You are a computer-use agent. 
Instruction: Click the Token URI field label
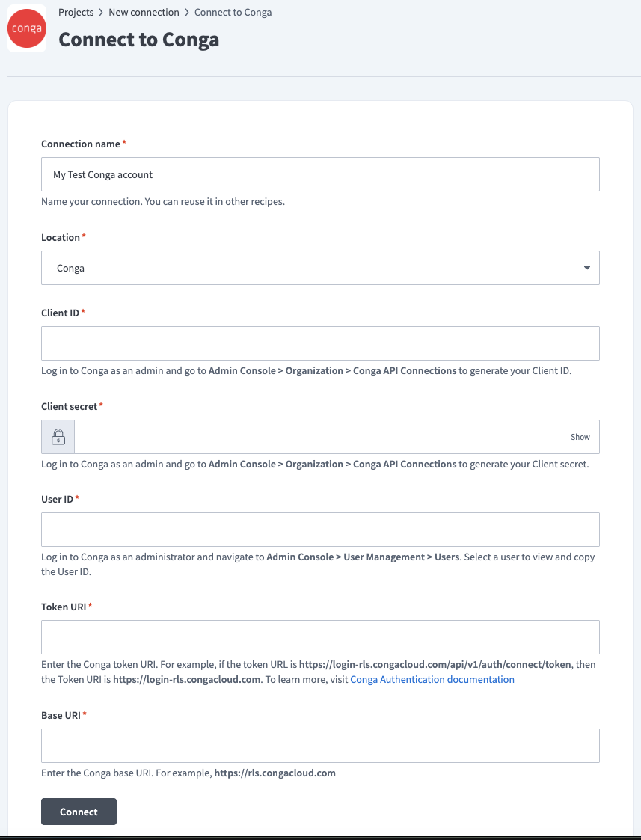pyautogui.click(x=63, y=607)
